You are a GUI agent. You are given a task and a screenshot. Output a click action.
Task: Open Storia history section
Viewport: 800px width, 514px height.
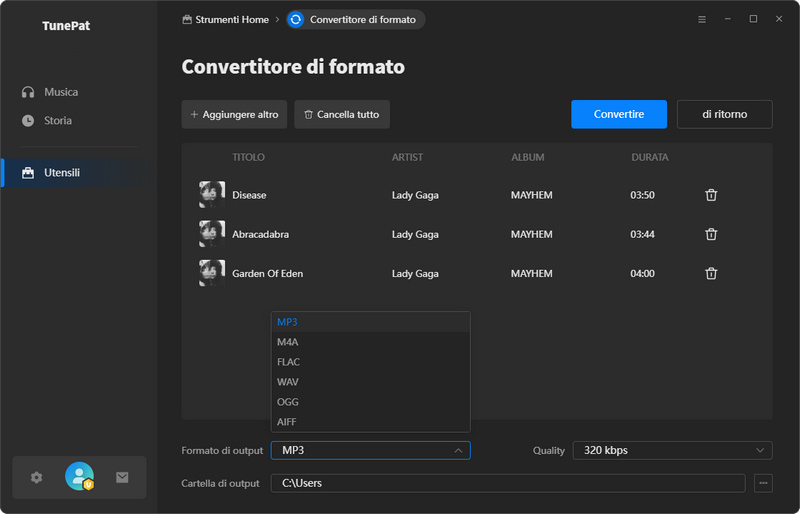pyautogui.click(x=46, y=120)
